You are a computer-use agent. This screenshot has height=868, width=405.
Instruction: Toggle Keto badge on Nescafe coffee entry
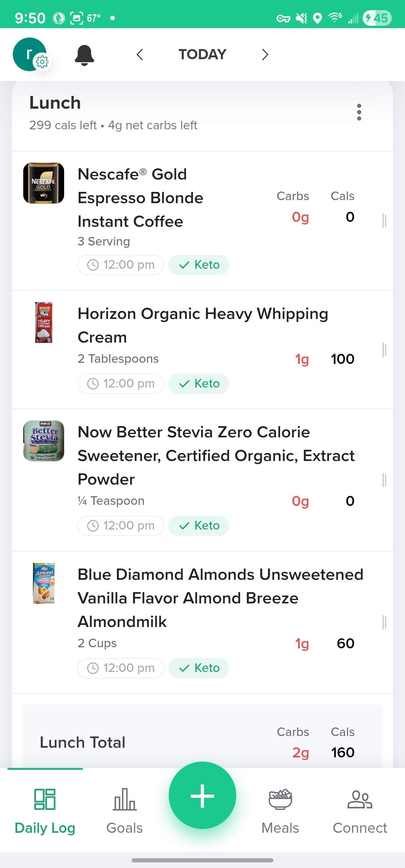click(x=199, y=265)
